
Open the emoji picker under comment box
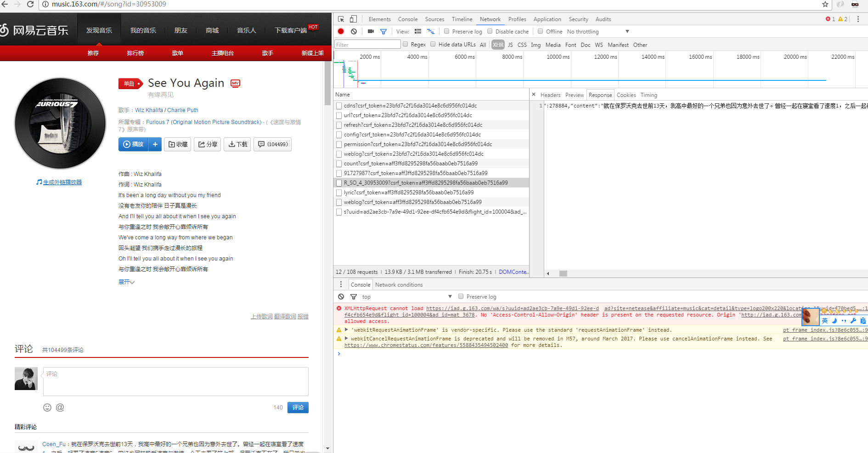(x=47, y=407)
